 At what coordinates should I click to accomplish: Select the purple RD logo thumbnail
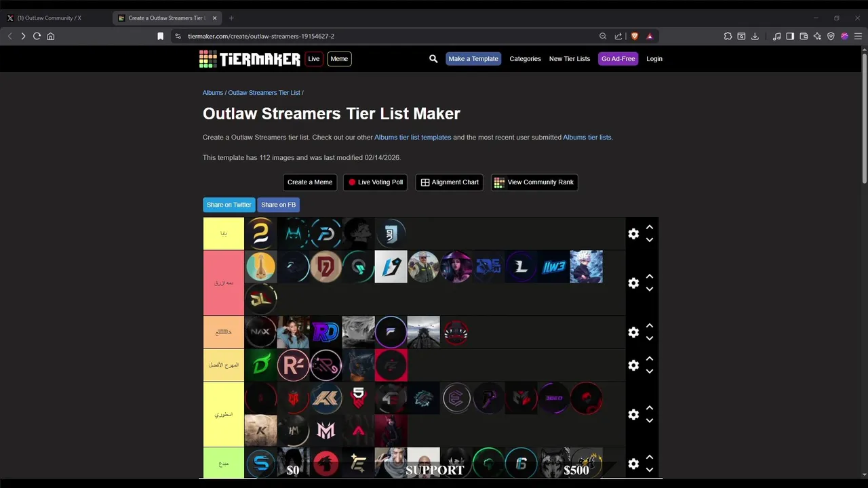(326, 332)
